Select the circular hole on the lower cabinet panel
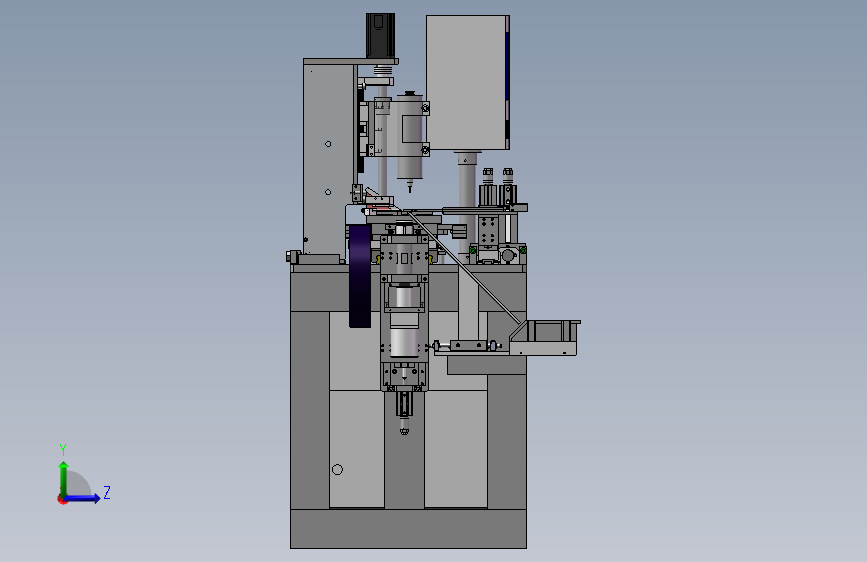867x562 pixels. tap(337, 470)
